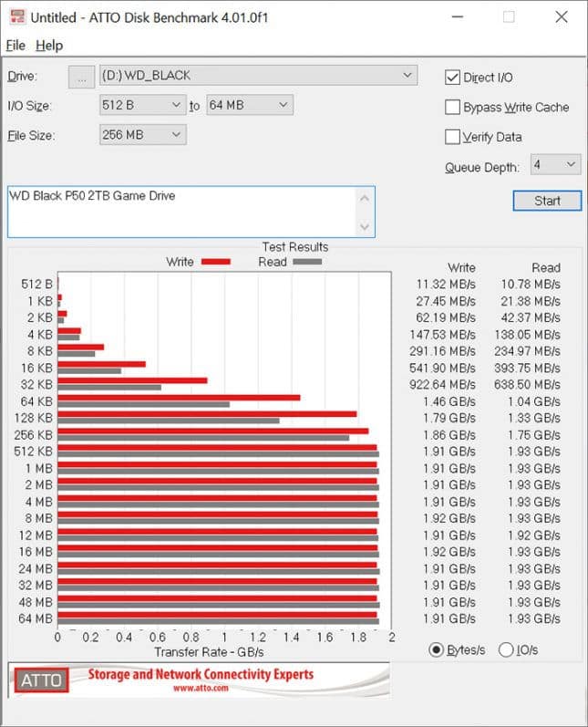588x727 pixels.
Task: Click the 128 KB gray read bar
Action: coord(169,421)
